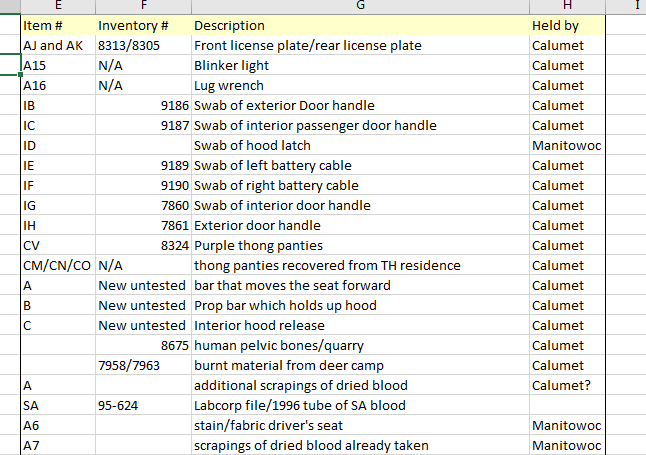Screen dimensions: 646x455
Task: Select the column G header
Action: (359, 6)
